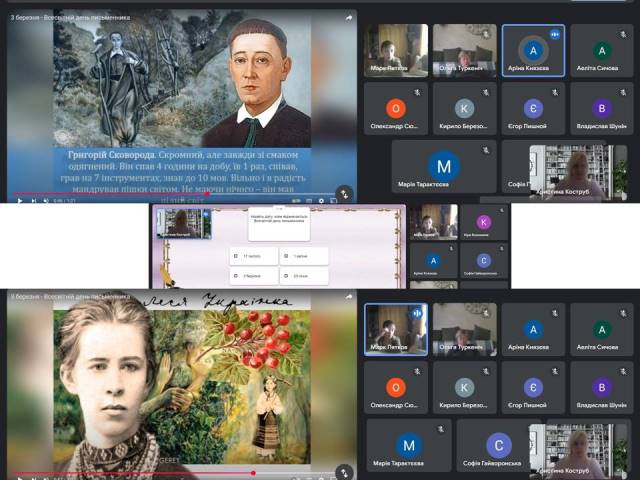Click the presenter thumbnail on the quiz slide
Viewport: 640px width, 480px height.
[x=184, y=223]
